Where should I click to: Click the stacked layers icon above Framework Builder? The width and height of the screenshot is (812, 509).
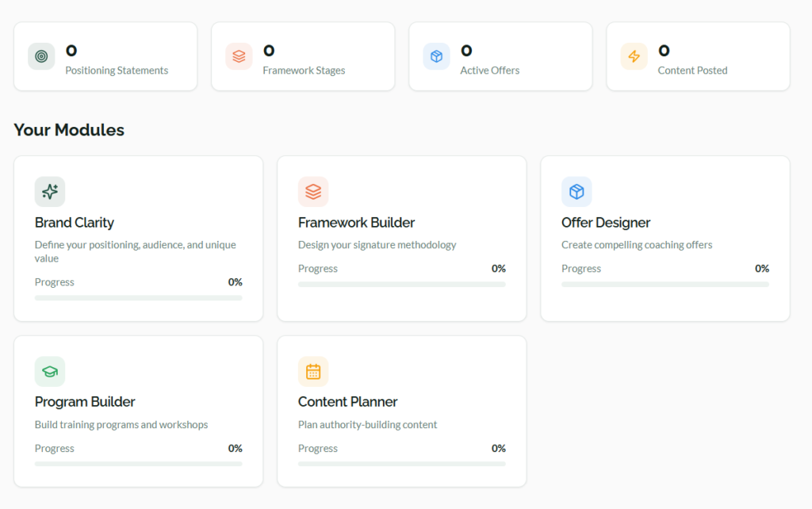pos(313,192)
